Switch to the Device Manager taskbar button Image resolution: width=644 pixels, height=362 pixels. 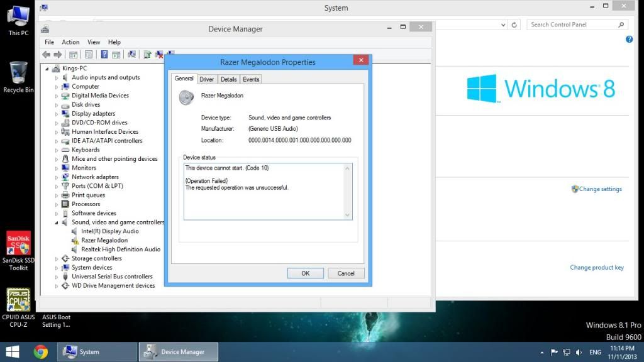pyautogui.click(x=179, y=352)
